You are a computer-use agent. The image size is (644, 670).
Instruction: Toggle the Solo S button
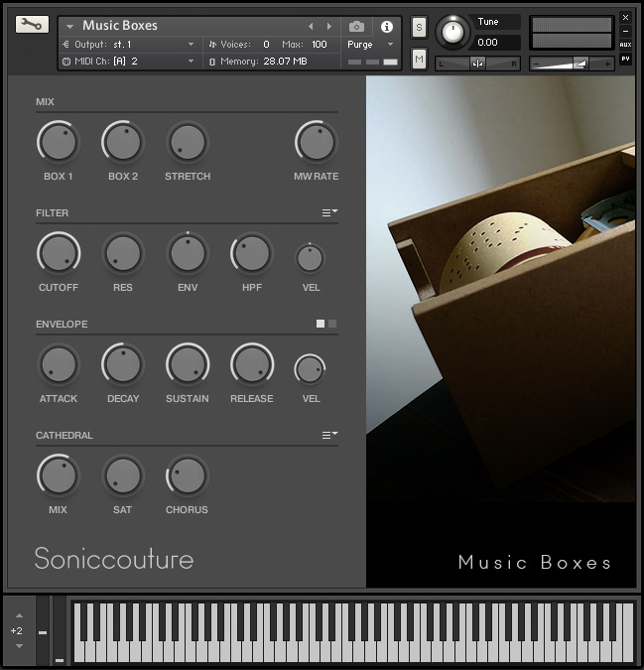[x=419, y=28]
